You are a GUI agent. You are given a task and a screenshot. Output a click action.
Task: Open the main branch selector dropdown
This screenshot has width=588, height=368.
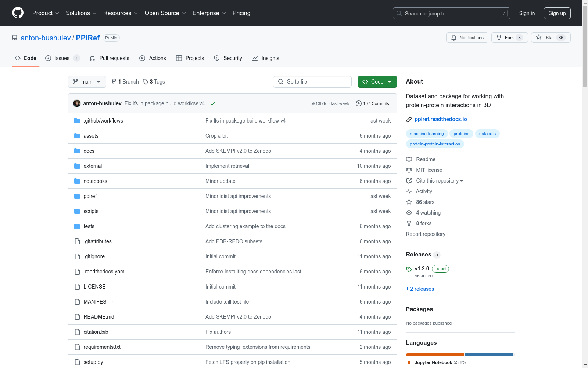click(87, 82)
